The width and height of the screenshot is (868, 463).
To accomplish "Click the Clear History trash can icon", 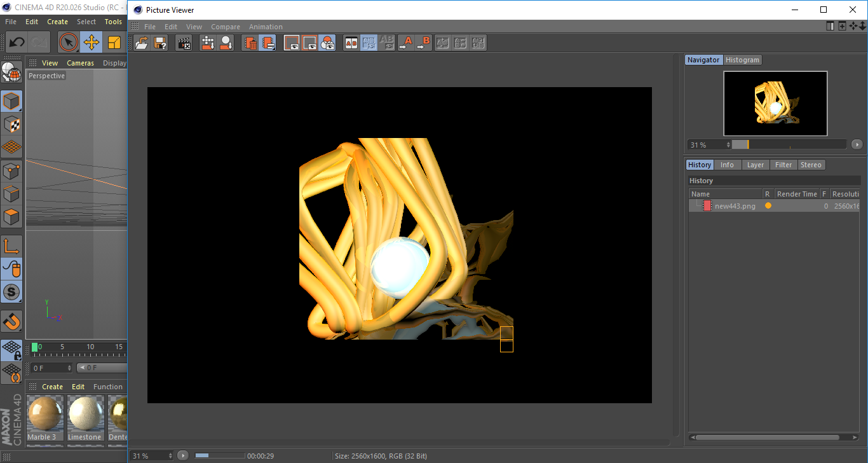I will (x=250, y=43).
